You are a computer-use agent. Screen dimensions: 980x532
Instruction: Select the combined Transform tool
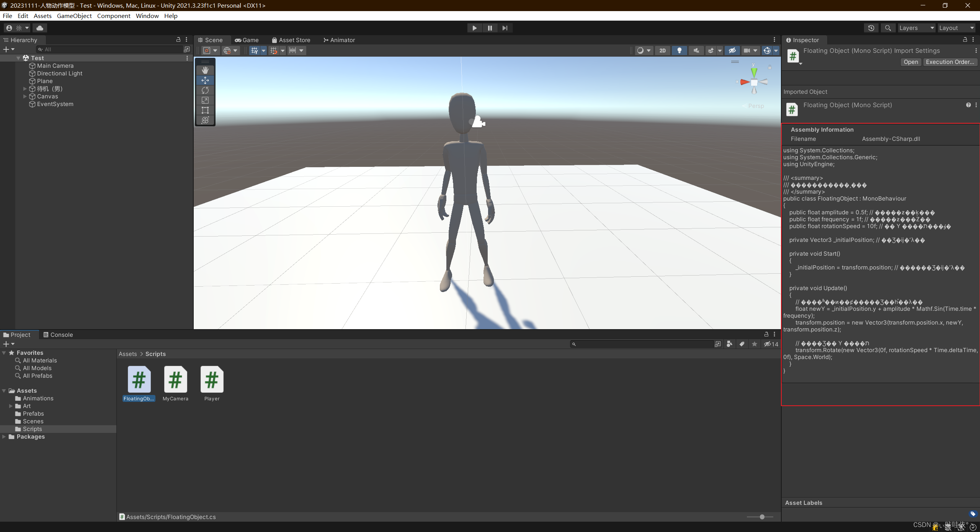(205, 120)
